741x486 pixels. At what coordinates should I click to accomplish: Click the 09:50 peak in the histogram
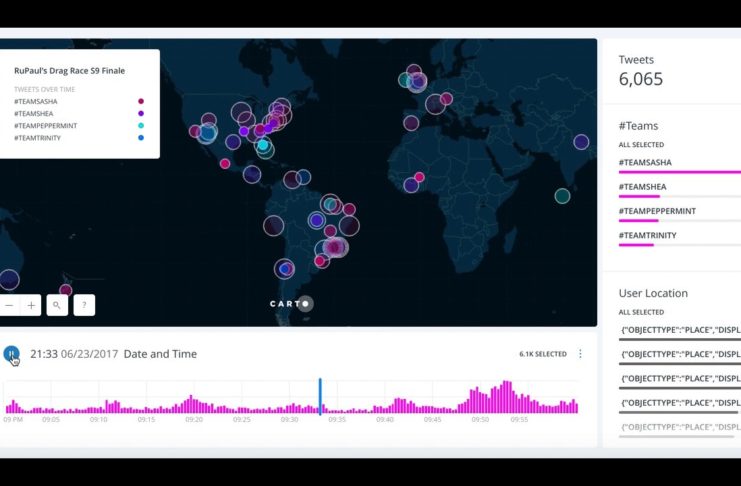pyautogui.click(x=476, y=401)
